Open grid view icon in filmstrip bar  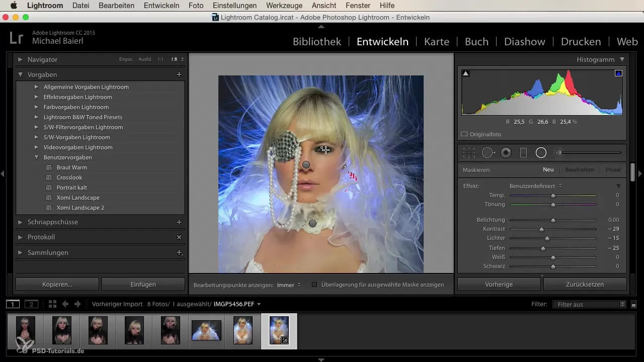tap(52, 304)
